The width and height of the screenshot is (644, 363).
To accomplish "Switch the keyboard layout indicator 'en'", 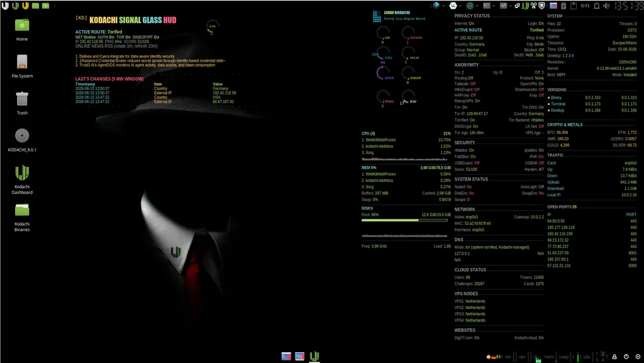I will click(586, 6).
